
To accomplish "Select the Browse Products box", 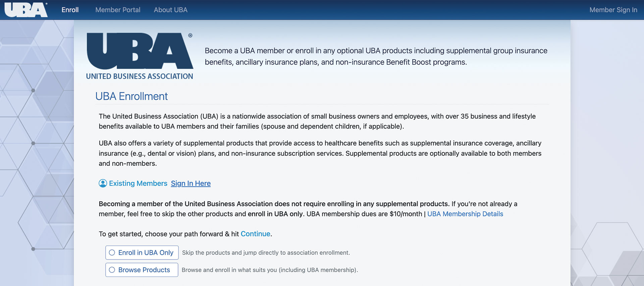I will coord(142,270).
